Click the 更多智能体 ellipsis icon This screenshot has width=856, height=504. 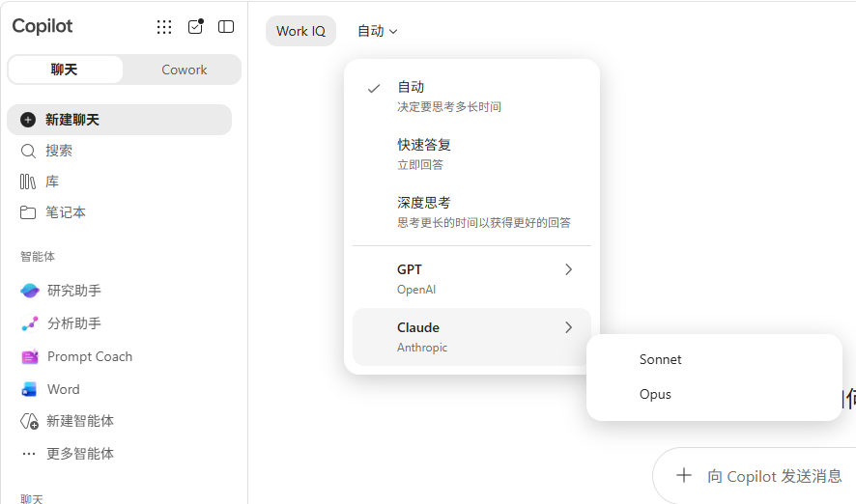click(29, 454)
